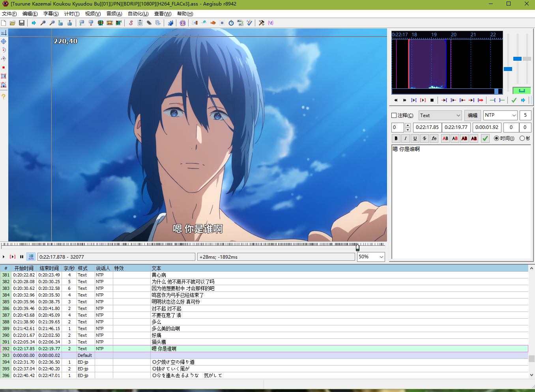This screenshot has width=535, height=392.
Task: Open the Automation manager icon
Action: [170, 23]
